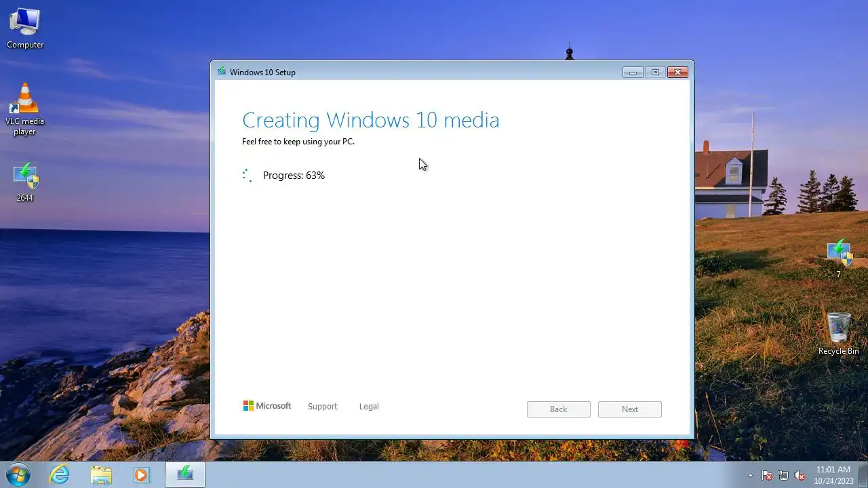Screen dimensions: 868x488
Task: Click the Next button
Action: click(630, 409)
